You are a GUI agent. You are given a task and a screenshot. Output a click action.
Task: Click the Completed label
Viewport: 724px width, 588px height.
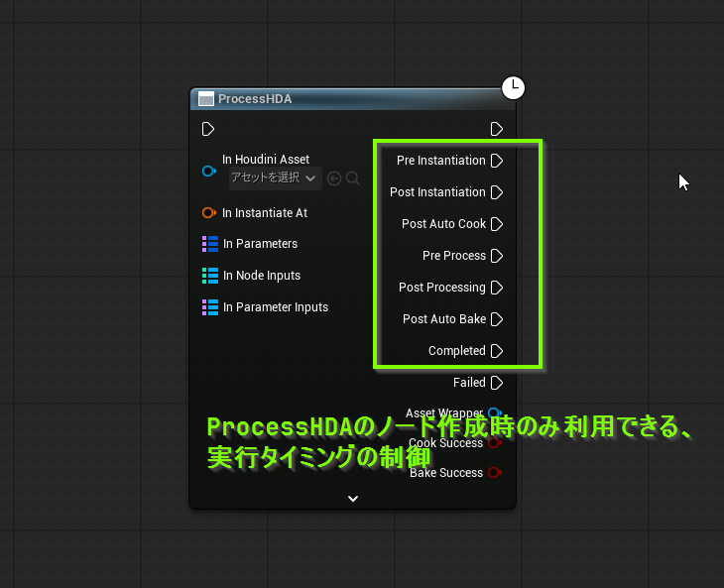coord(456,351)
